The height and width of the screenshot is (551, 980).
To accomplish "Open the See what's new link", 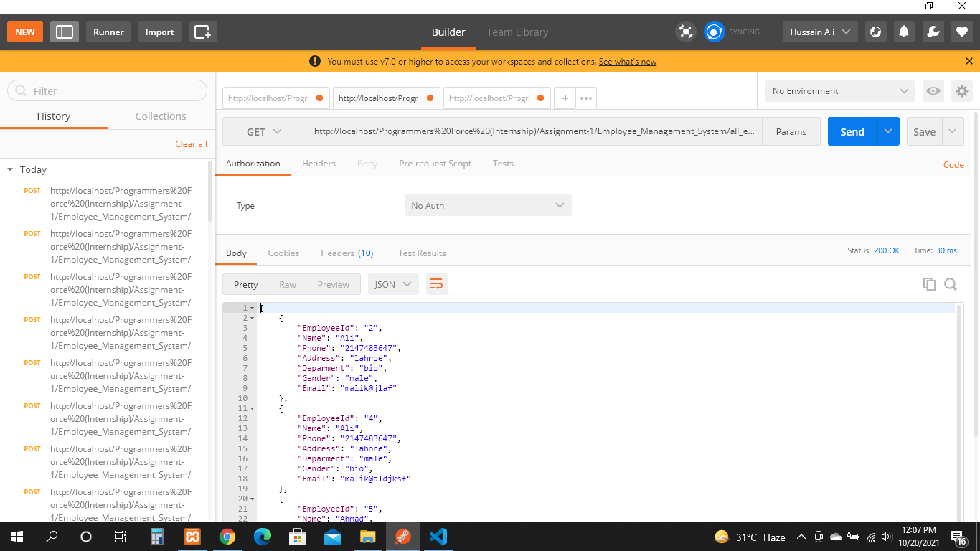I will pyautogui.click(x=627, y=62).
